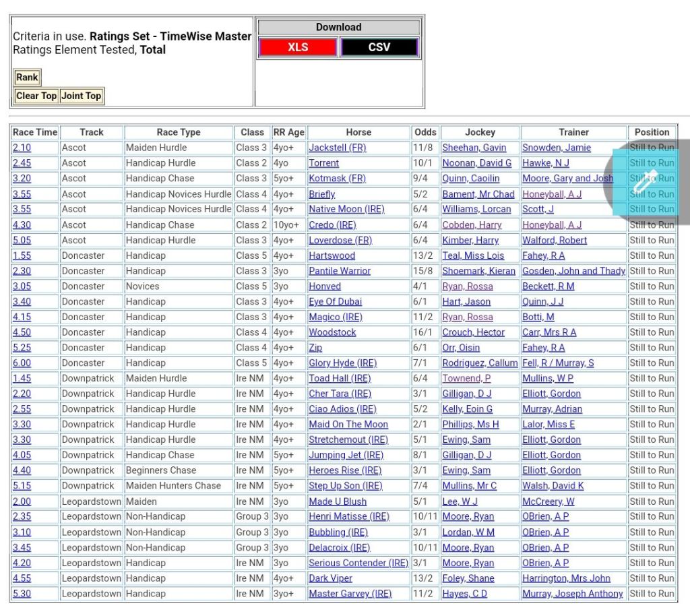This screenshot has width=690, height=616.
Task: View horse Maid On The Moon
Action: pos(348,425)
